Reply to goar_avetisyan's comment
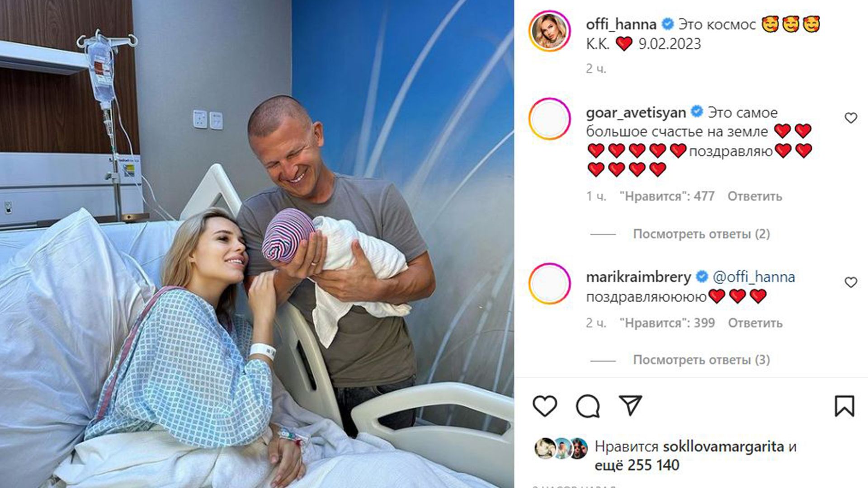Viewport: 868px width, 488px height. click(x=755, y=197)
